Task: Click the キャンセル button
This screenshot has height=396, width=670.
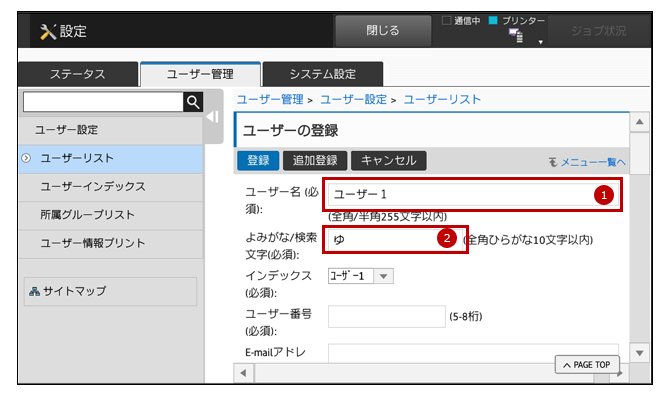Action: tap(388, 161)
